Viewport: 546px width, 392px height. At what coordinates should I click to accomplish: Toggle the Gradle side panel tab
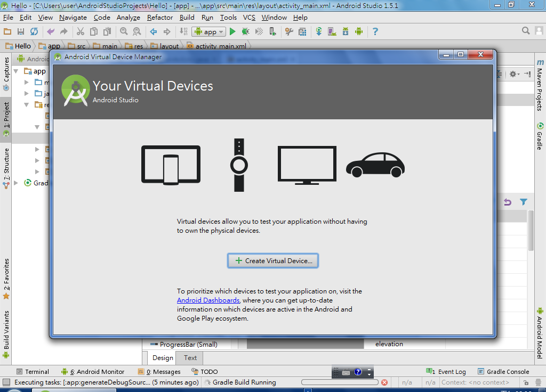(x=540, y=136)
